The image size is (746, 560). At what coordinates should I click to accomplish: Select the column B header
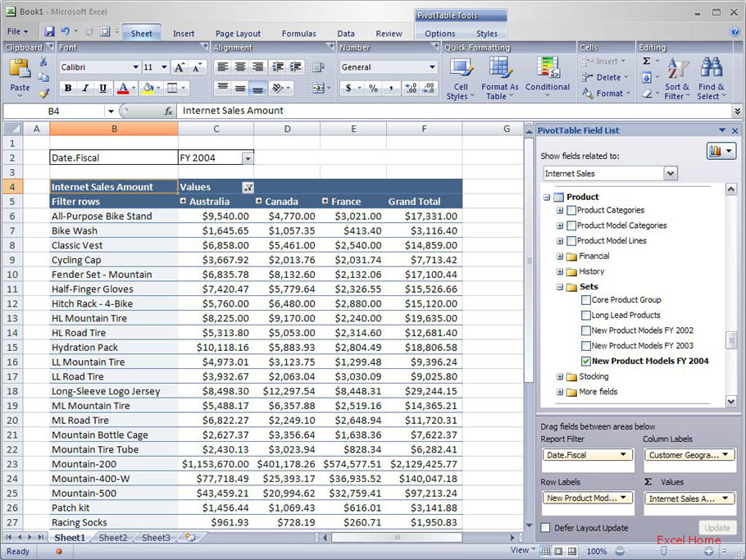pos(114,129)
